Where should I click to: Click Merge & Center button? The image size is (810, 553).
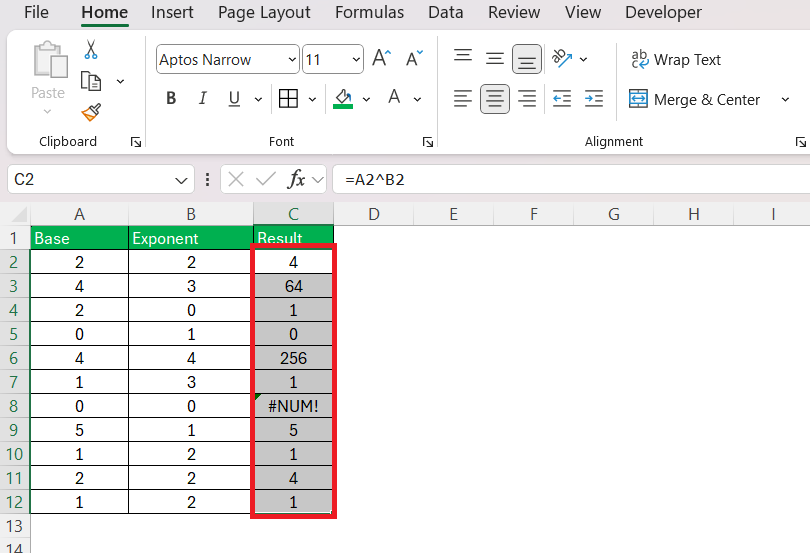coord(694,99)
